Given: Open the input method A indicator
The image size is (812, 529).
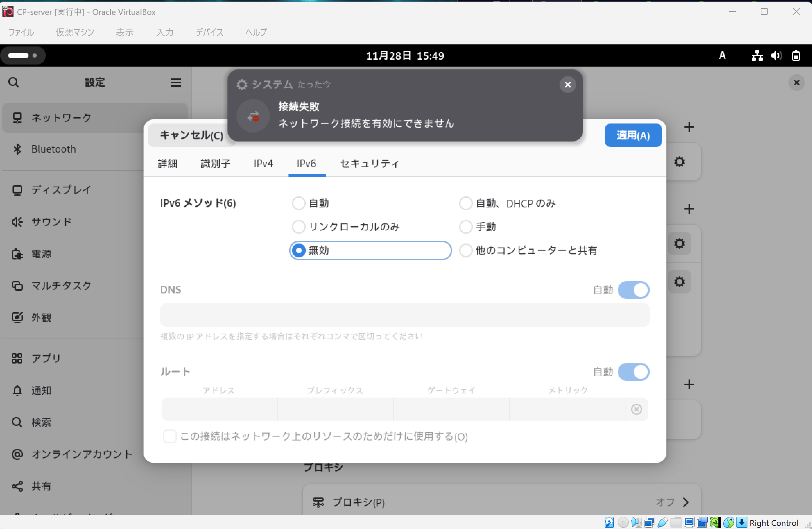Looking at the screenshot, I should coord(722,56).
